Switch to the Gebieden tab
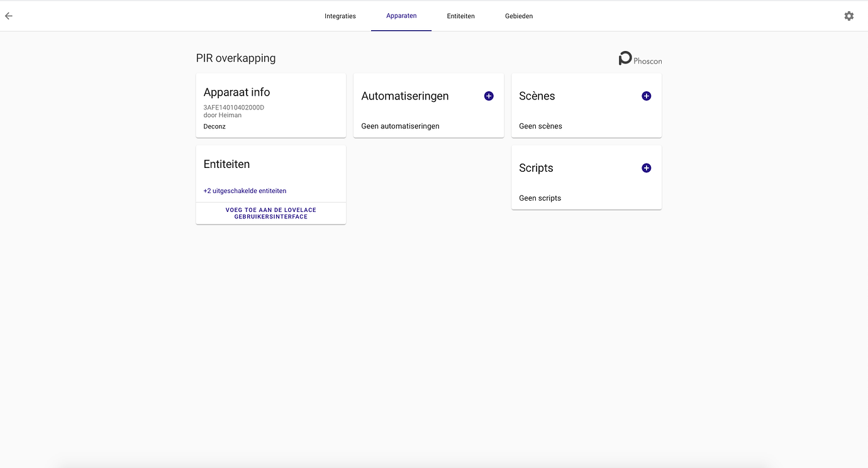The width and height of the screenshot is (868, 468). pos(518,16)
